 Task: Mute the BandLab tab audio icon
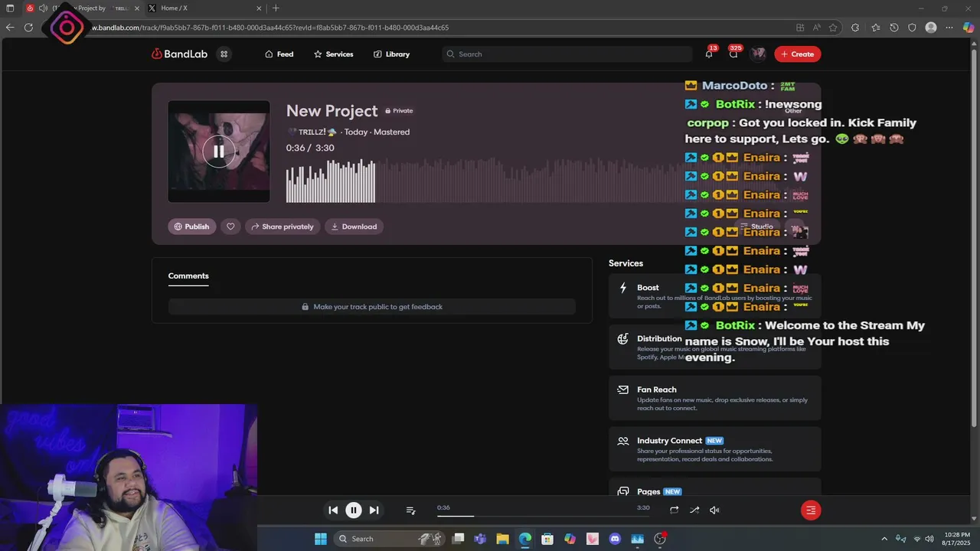(x=43, y=8)
